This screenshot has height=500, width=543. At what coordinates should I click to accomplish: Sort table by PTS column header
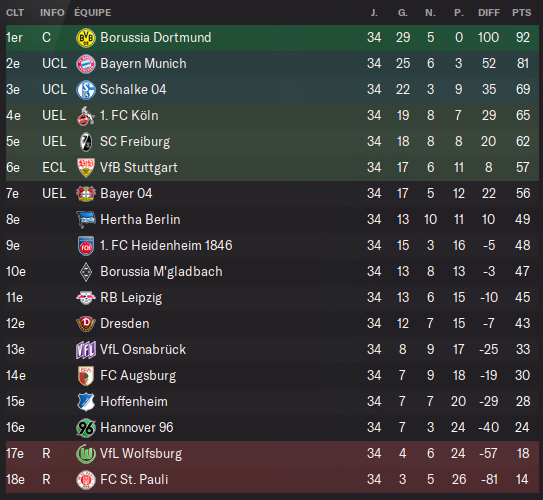point(521,13)
